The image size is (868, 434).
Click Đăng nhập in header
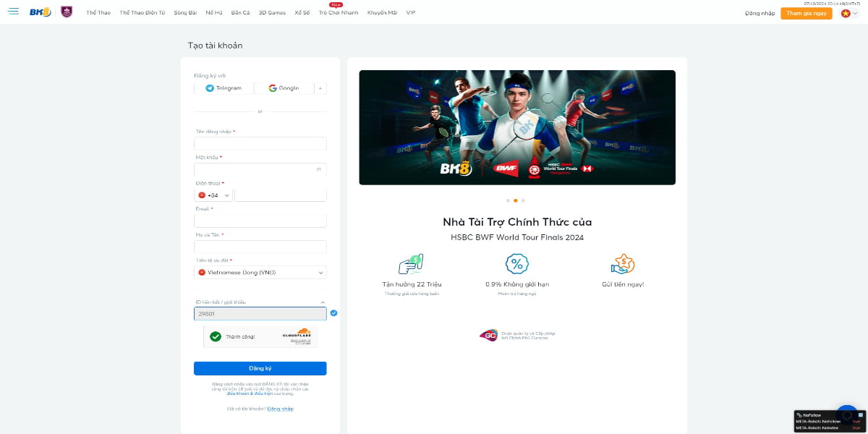[x=759, y=13]
